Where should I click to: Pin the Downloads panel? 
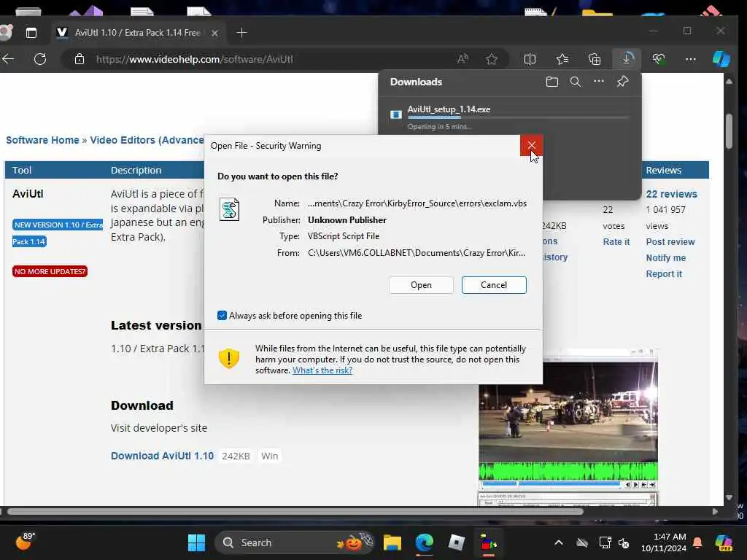coord(622,82)
